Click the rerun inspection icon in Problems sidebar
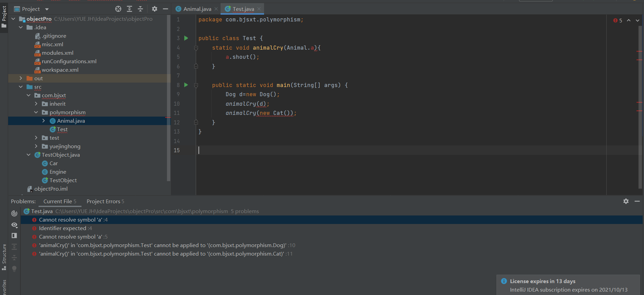 click(14, 213)
